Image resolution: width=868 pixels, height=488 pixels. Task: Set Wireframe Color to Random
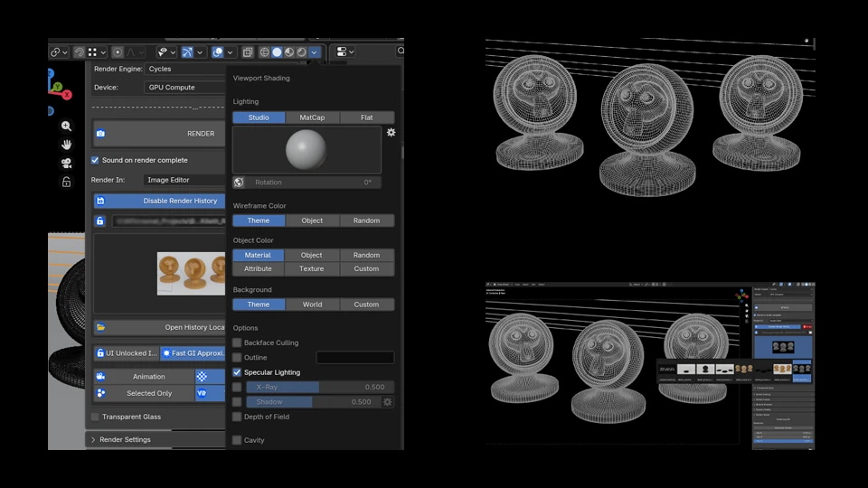tap(366, 221)
